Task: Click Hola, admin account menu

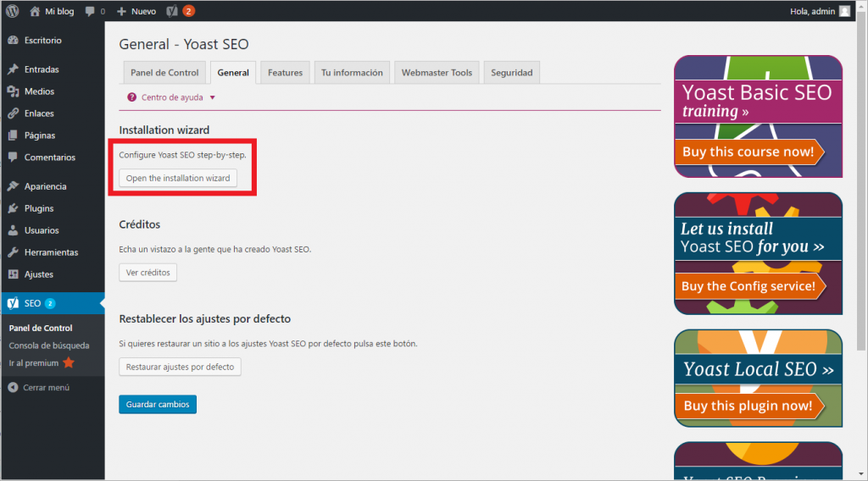Action: [x=820, y=11]
